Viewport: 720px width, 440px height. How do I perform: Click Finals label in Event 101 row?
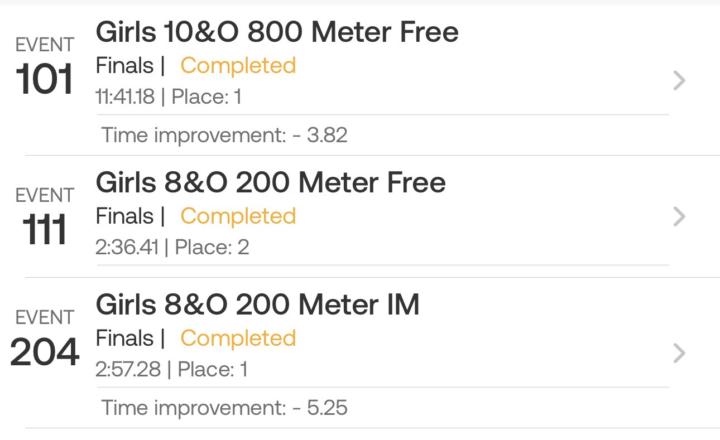[x=124, y=66]
